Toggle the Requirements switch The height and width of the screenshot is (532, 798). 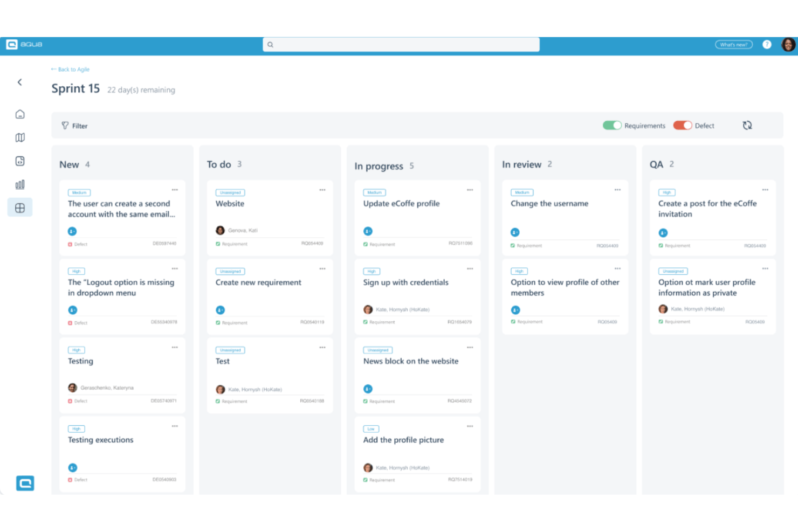point(612,126)
